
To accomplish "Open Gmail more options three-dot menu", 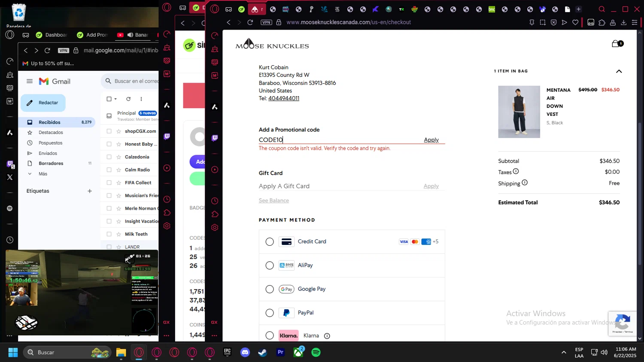I will 141,99.
